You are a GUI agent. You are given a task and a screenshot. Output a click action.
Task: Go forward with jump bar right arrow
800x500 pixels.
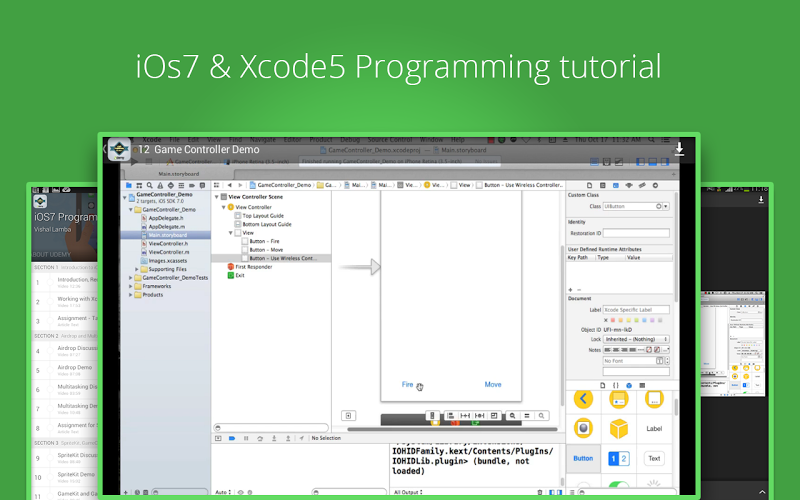(240, 185)
